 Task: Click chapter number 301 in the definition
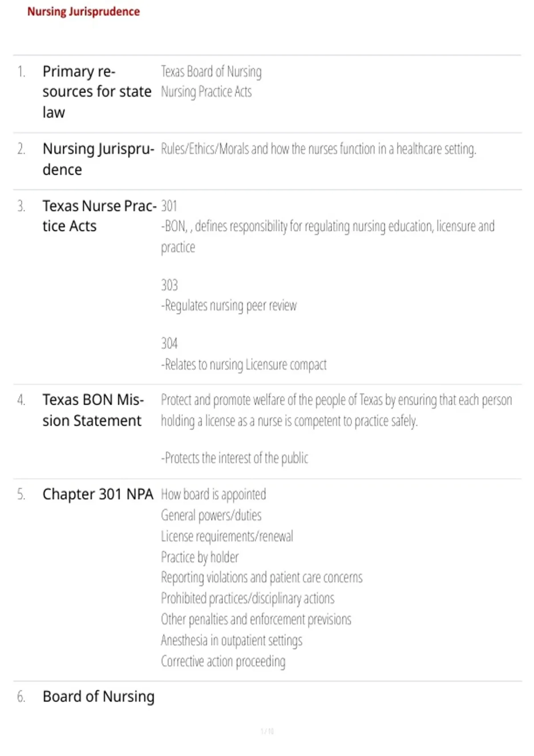tap(169, 206)
